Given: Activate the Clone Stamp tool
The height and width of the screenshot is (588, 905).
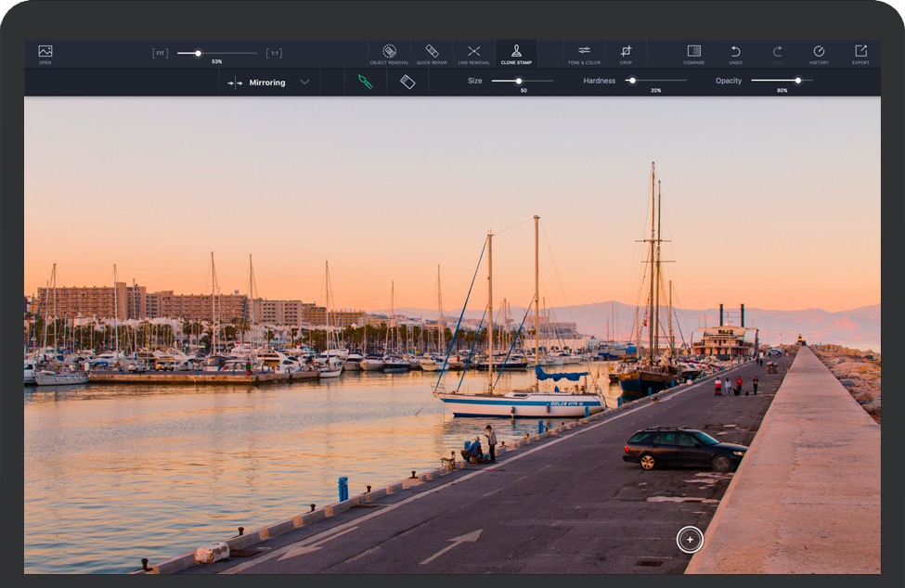Looking at the screenshot, I should coord(516,53).
